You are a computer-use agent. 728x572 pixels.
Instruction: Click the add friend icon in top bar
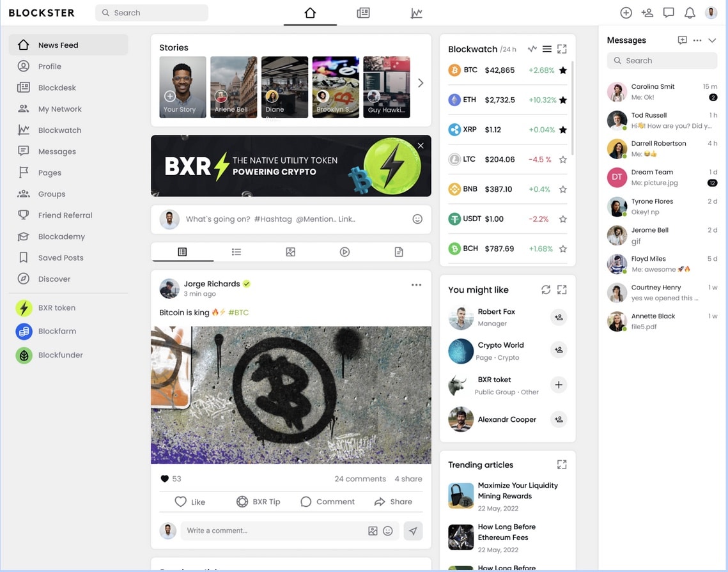pyautogui.click(x=647, y=13)
